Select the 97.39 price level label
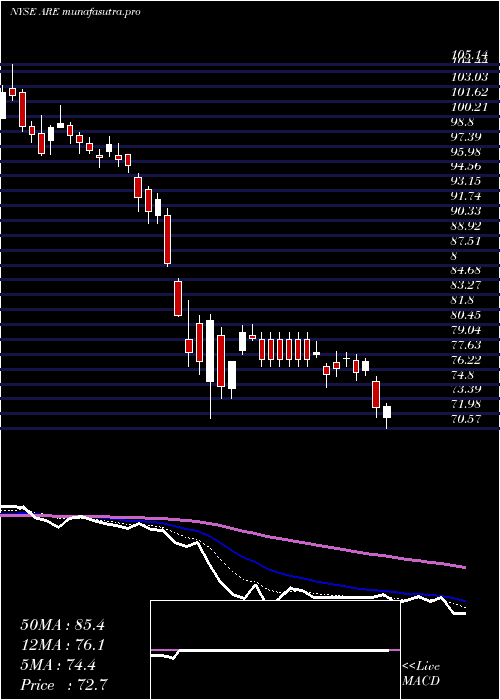500x700 pixels. (466, 137)
